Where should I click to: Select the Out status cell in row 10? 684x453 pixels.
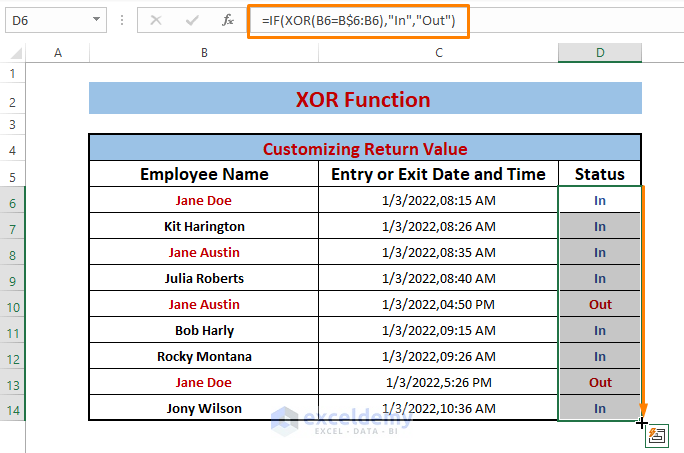[x=600, y=304]
